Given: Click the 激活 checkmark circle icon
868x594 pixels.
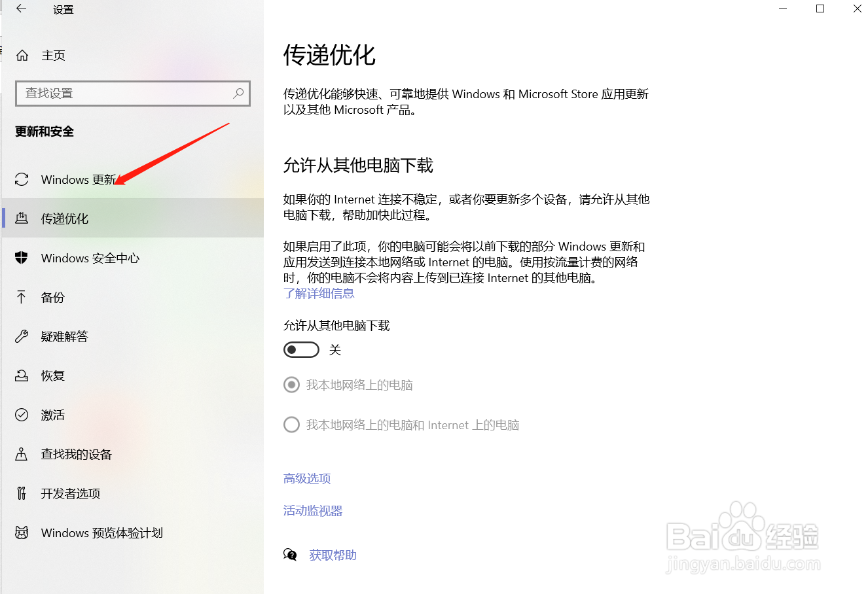Looking at the screenshot, I should 22,415.
